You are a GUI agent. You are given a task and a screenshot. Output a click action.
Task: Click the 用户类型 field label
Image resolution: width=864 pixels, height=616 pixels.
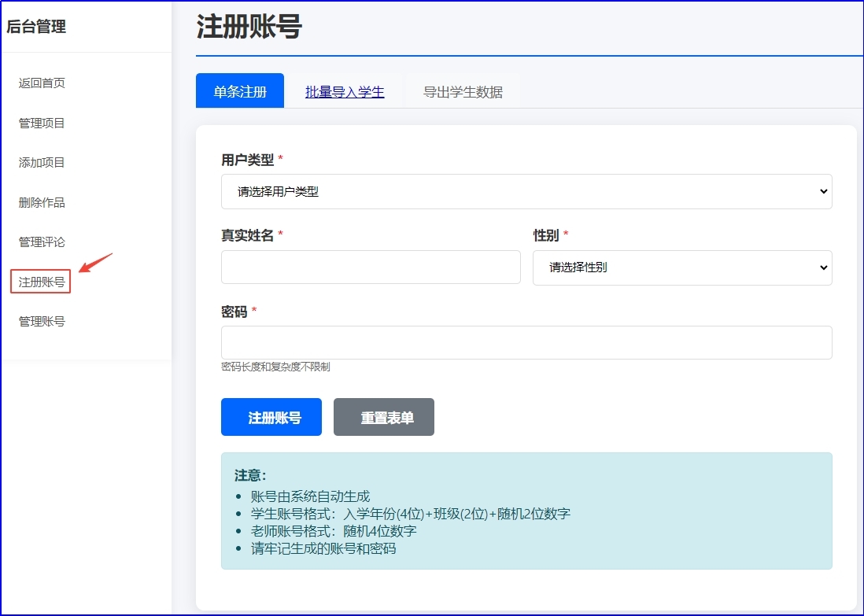point(247,160)
